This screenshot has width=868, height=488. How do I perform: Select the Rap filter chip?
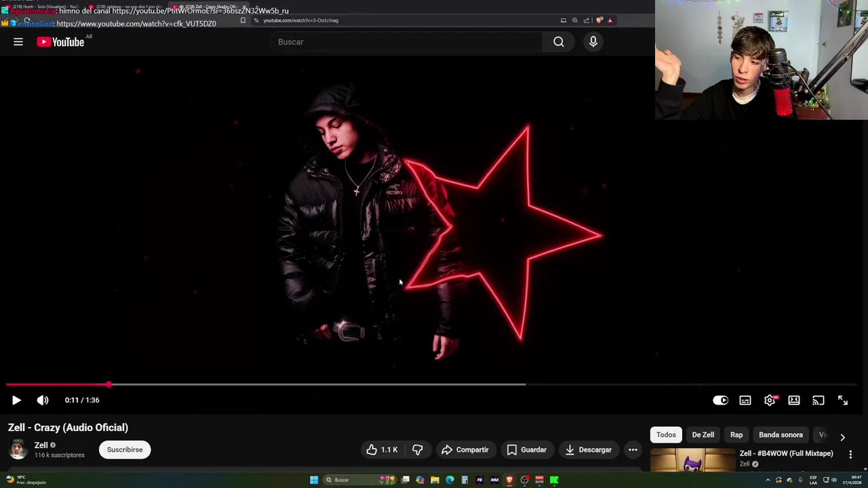(736, 435)
